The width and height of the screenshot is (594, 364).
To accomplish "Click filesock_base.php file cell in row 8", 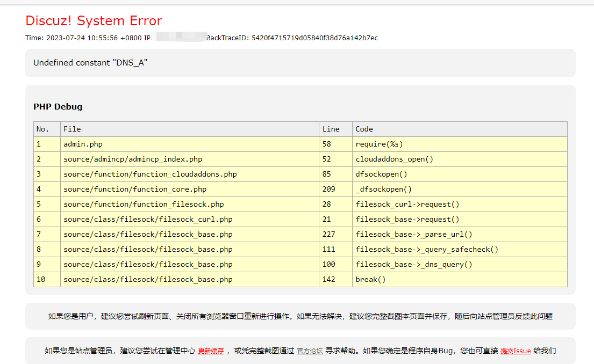I will 190,249.
